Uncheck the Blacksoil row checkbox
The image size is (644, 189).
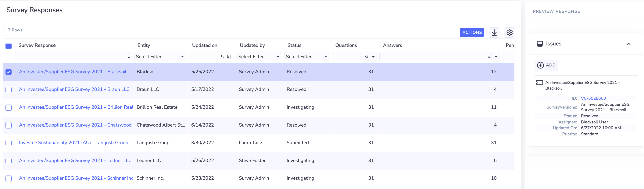(9, 72)
